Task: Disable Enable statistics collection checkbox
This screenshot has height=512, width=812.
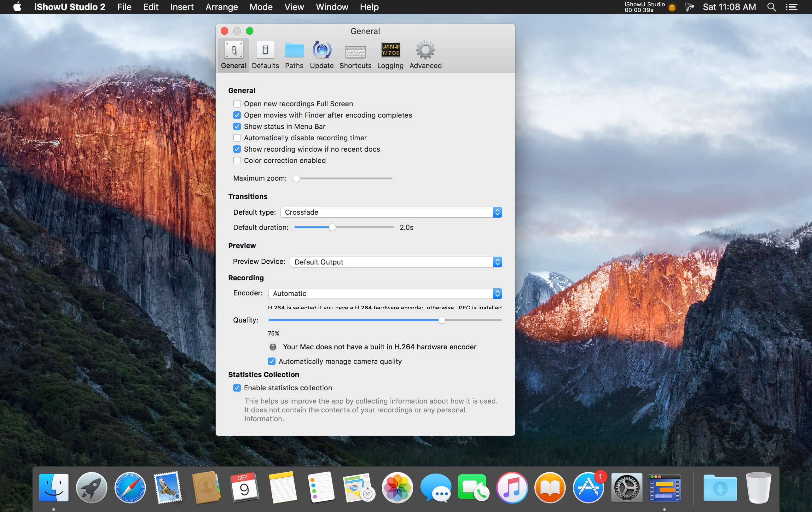Action: point(237,388)
